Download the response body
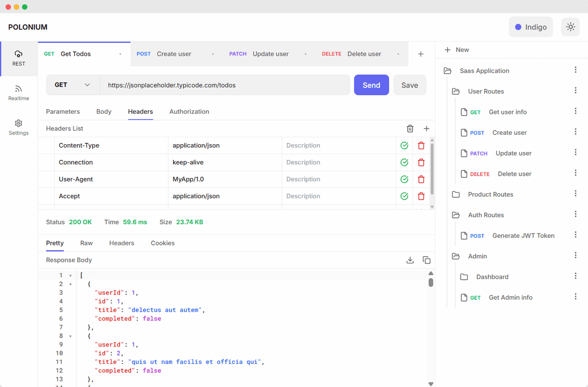Viewport: 588px width, 387px height. click(x=410, y=260)
